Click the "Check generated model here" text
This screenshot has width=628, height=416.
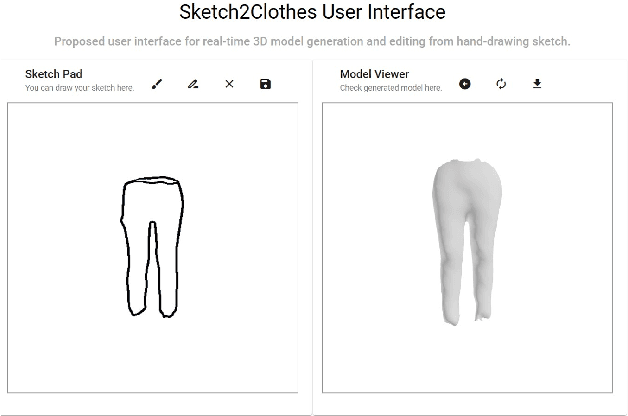click(x=390, y=88)
